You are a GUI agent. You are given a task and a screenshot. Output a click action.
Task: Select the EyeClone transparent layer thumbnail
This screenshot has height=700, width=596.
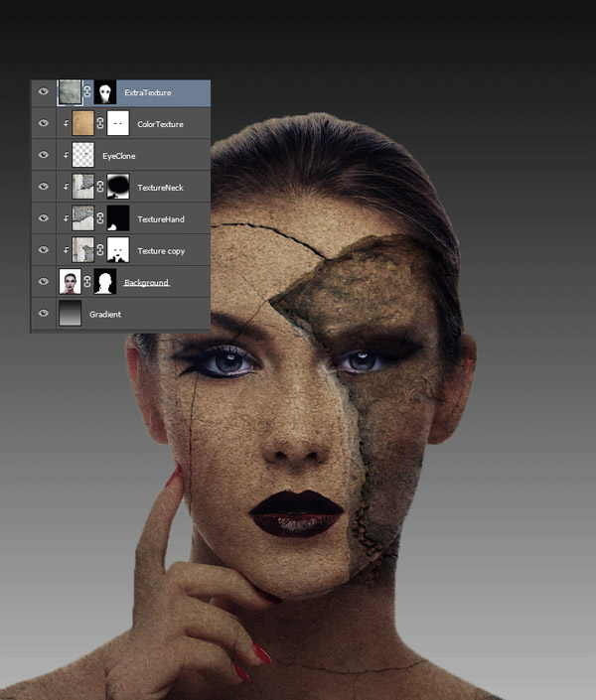click(83, 156)
